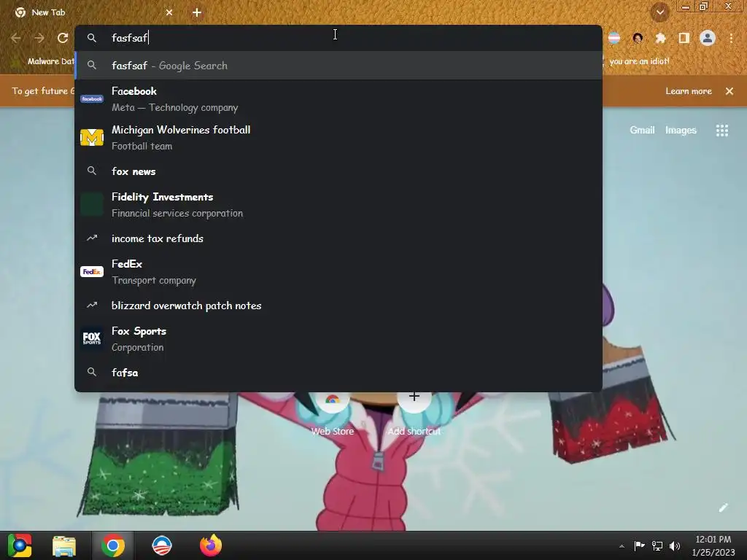Open the Extensions puzzle-piece icon

point(661,38)
